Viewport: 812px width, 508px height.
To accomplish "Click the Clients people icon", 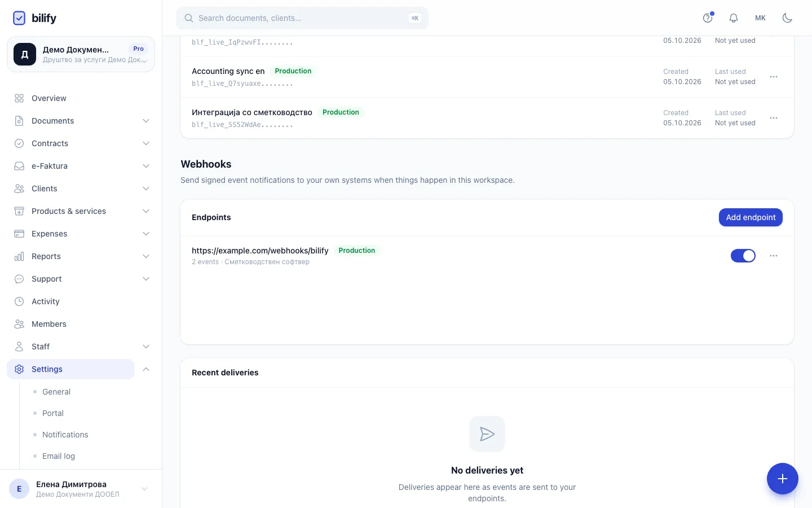I will pos(19,189).
